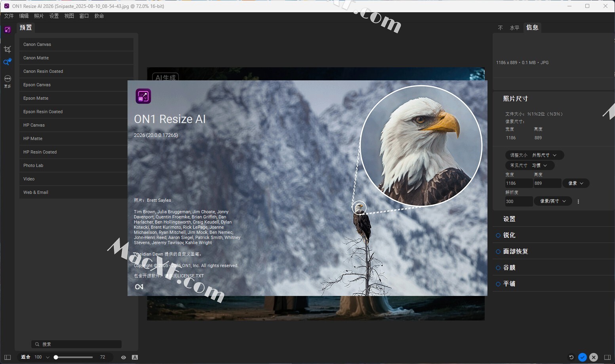Expand the HP Resin Coated preset category
The height and width of the screenshot is (364, 615).
point(76,152)
